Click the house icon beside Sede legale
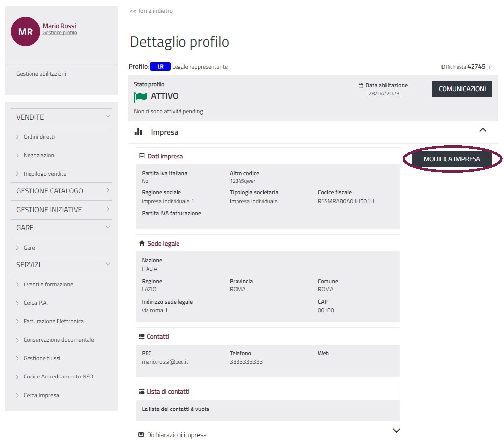Screen dimensions: 504x440 tap(142, 243)
